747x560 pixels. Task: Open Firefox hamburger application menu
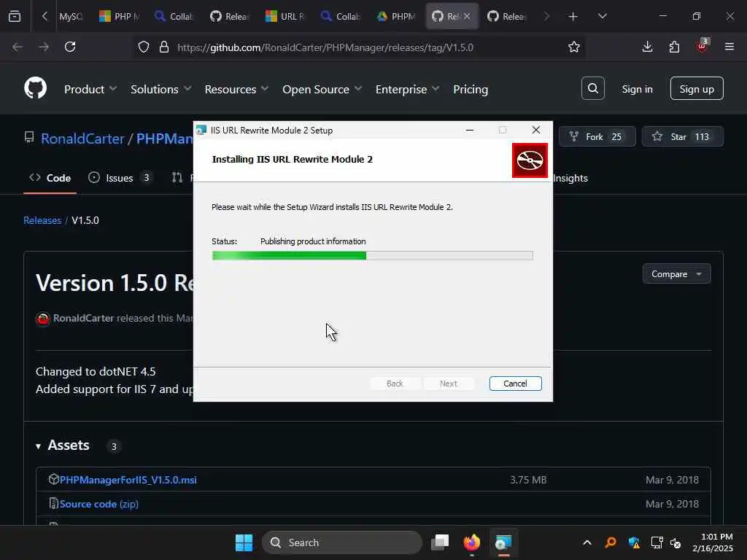point(729,47)
